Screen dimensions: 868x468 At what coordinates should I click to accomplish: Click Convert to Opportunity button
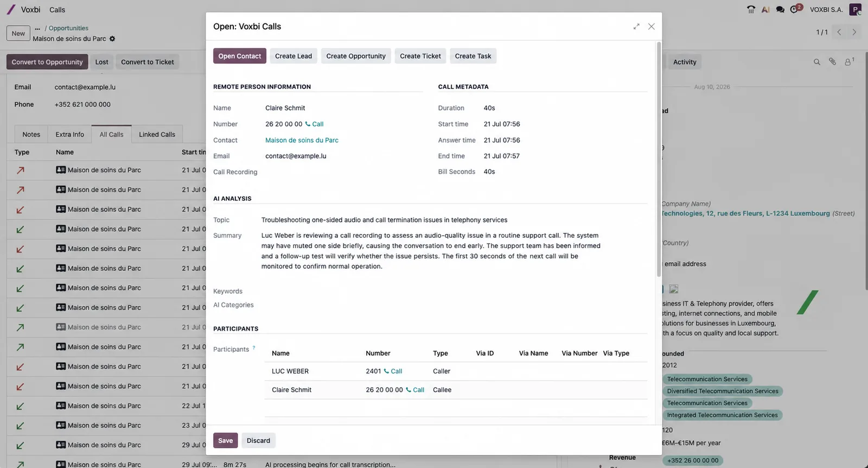tap(47, 62)
